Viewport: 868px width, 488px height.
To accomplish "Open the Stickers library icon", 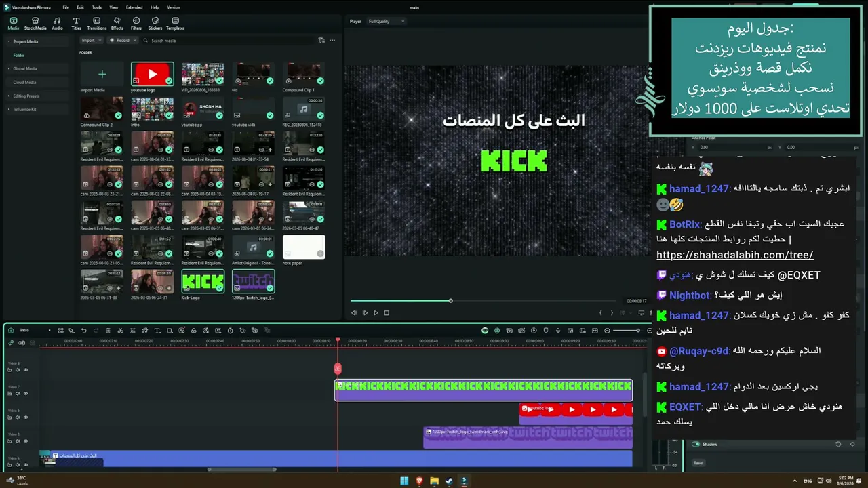I will pos(155,24).
